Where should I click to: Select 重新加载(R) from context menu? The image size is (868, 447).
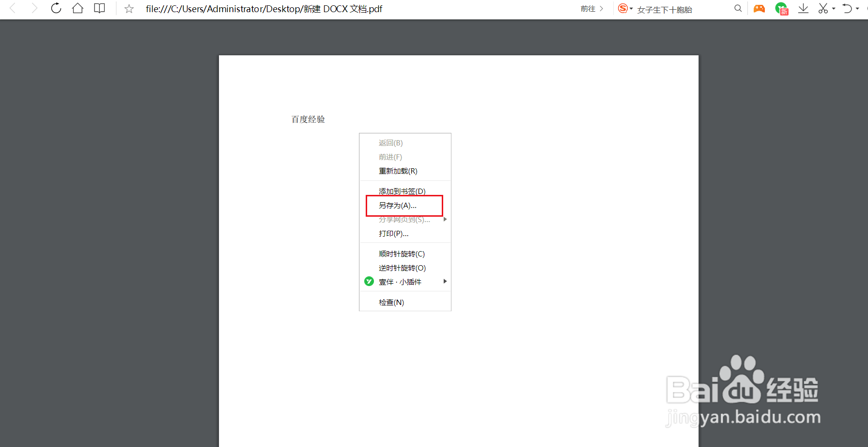point(405,171)
